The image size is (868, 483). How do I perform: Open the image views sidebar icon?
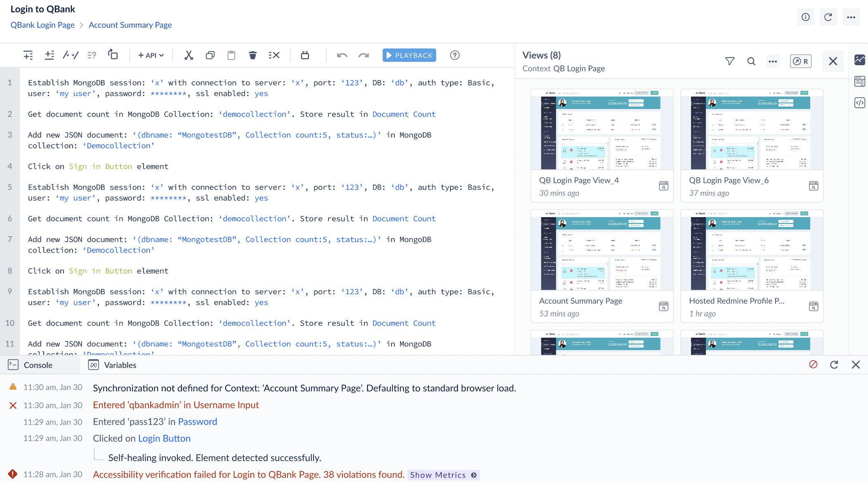click(x=860, y=60)
